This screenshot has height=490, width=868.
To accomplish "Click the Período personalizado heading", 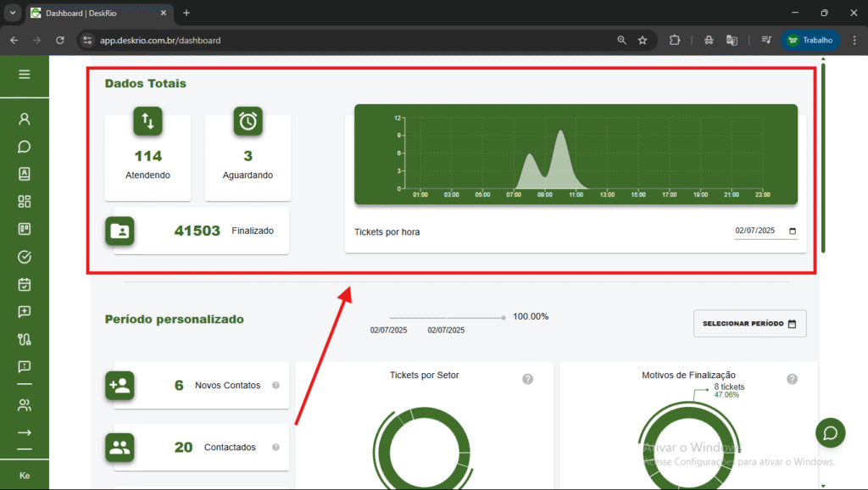I will pyautogui.click(x=175, y=320).
